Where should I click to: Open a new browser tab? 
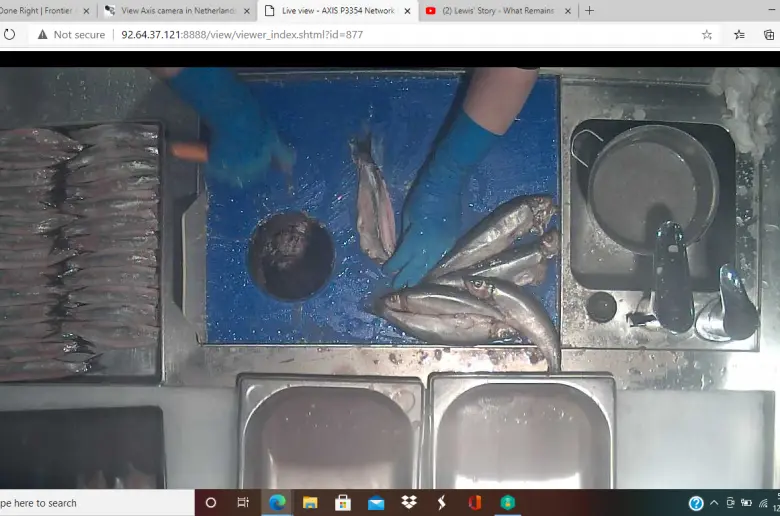(589, 10)
